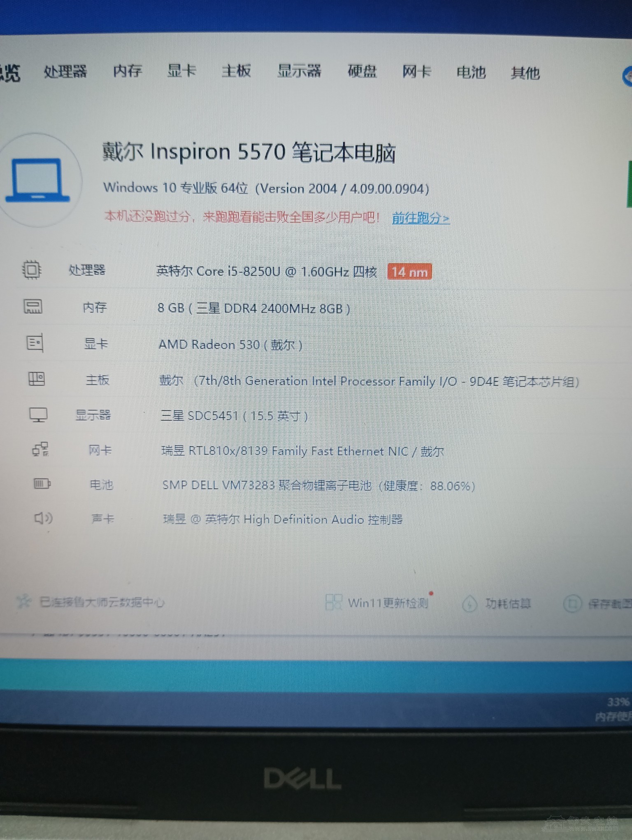Click the graphics card icon
Image resolution: width=632 pixels, height=840 pixels.
coord(35,343)
